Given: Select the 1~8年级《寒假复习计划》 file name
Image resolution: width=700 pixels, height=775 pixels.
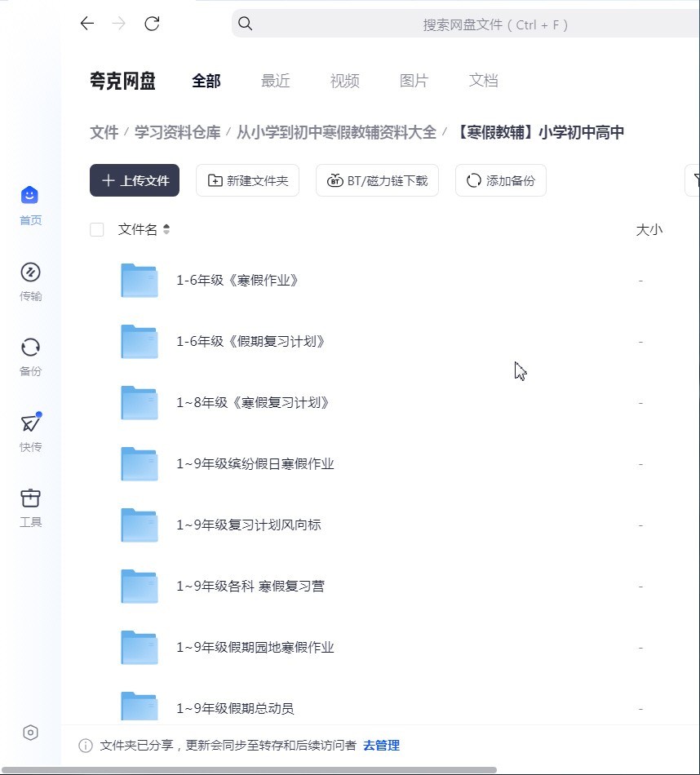Looking at the screenshot, I should [253, 403].
